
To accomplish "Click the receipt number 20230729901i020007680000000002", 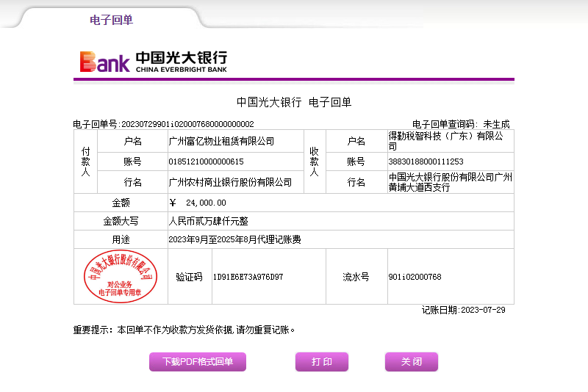I will pyautogui.click(x=187, y=124).
